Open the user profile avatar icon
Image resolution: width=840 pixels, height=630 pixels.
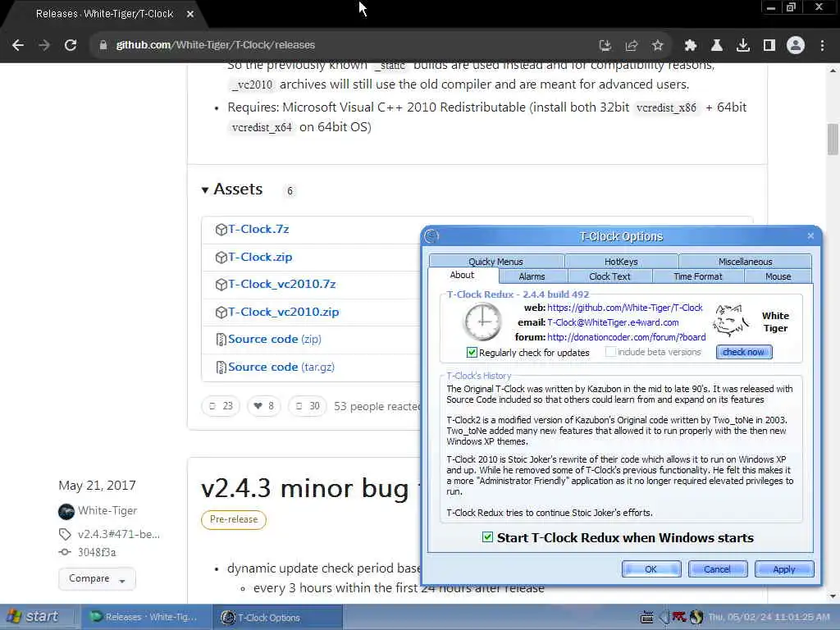tap(796, 45)
